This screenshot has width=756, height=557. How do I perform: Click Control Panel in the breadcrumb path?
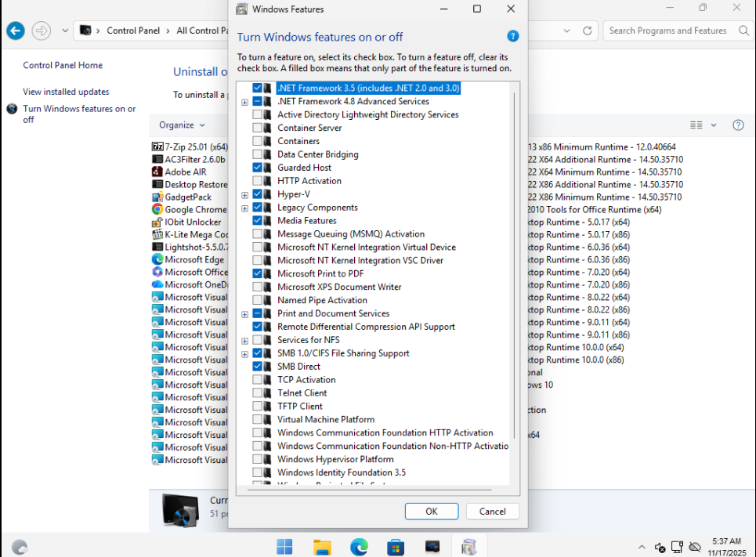click(x=133, y=31)
